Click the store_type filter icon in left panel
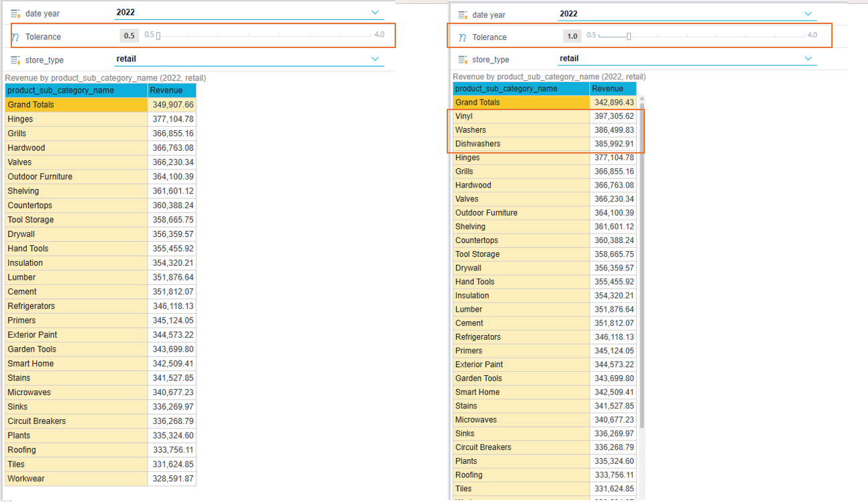868x502 pixels. [15, 60]
